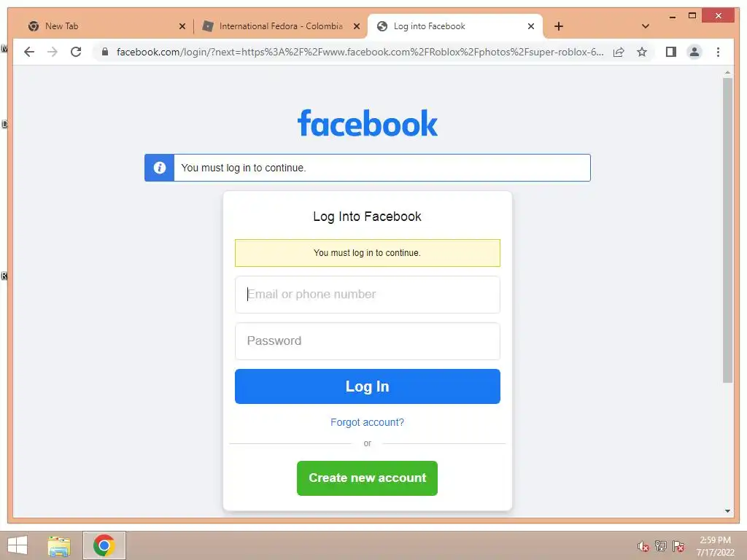Open the Chrome side panel
The height and width of the screenshot is (560, 747).
(x=671, y=52)
